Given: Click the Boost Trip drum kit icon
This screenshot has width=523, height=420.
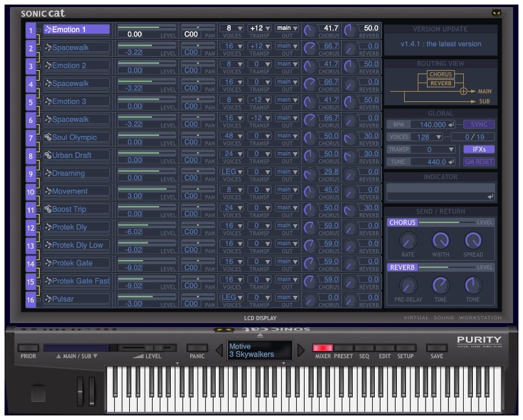Looking at the screenshot, I should click(48, 209).
